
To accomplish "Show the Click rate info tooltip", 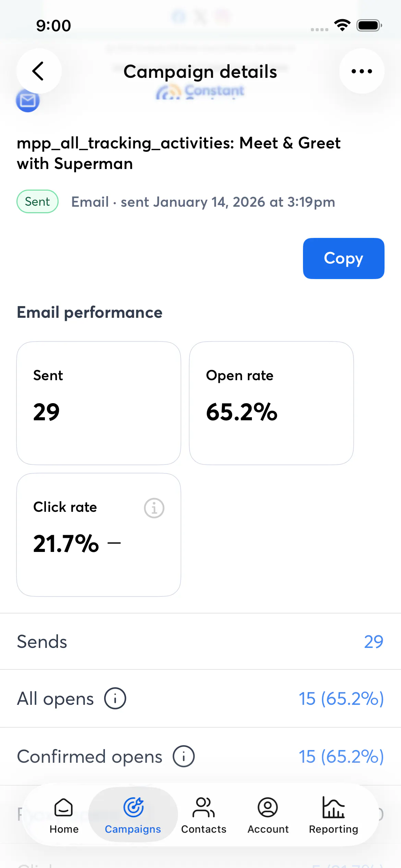I will [x=154, y=508].
